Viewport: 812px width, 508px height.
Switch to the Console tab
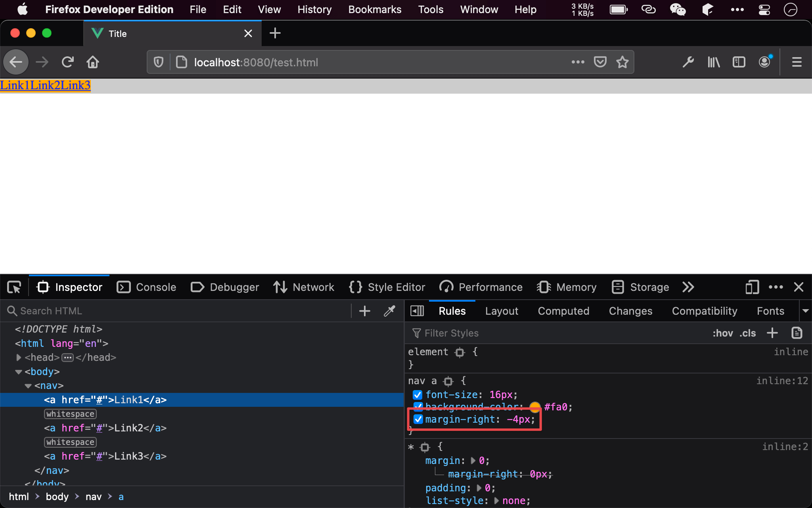pyautogui.click(x=146, y=287)
